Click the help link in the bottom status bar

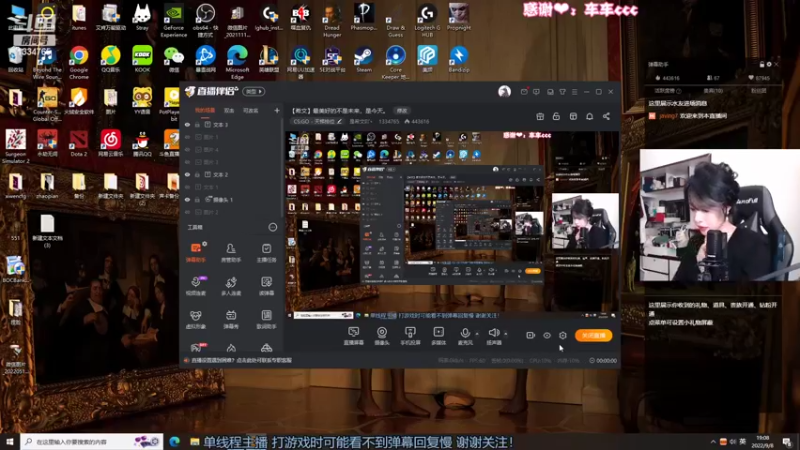[x=241, y=360]
